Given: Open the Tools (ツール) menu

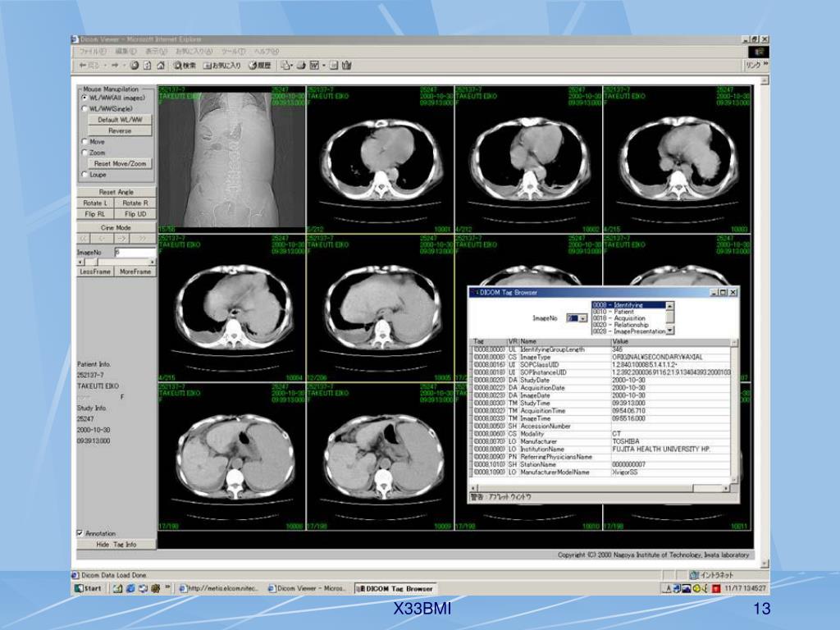Looking at the screenshot, I should coord(233,52).
